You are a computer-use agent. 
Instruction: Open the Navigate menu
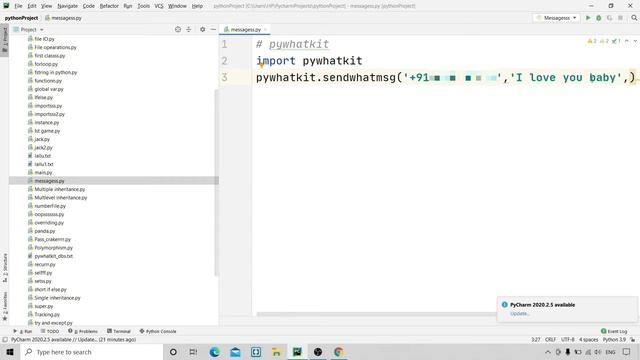point(67,6)
